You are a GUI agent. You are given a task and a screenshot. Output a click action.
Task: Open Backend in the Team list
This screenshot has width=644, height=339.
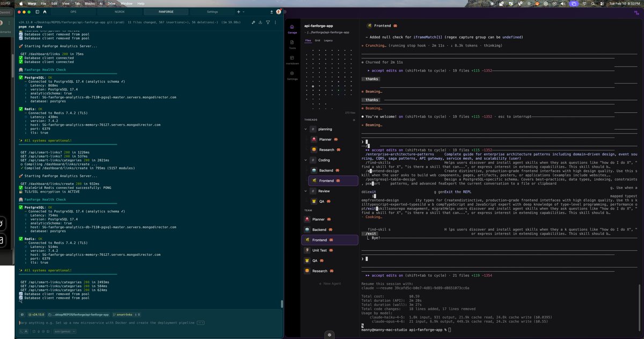click(x=330, y=230)
